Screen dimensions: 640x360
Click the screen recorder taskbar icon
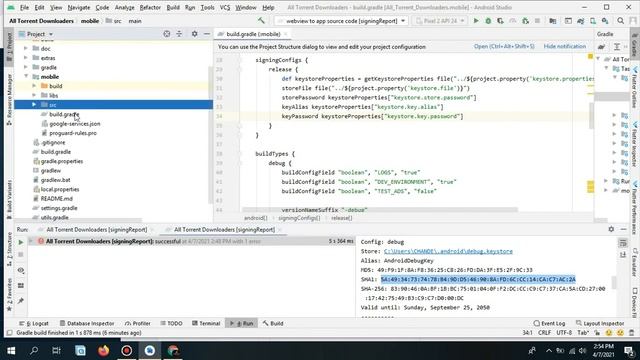click(x=127, y=351)
